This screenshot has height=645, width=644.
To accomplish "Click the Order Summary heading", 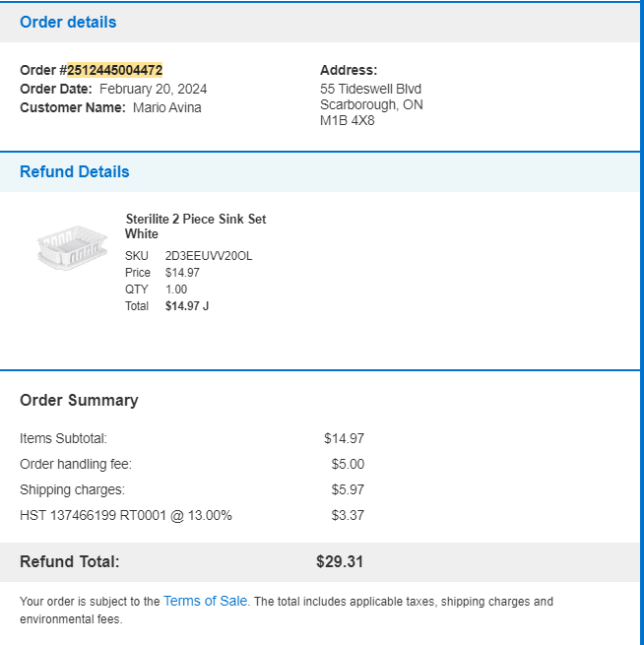I will point(79,400).
